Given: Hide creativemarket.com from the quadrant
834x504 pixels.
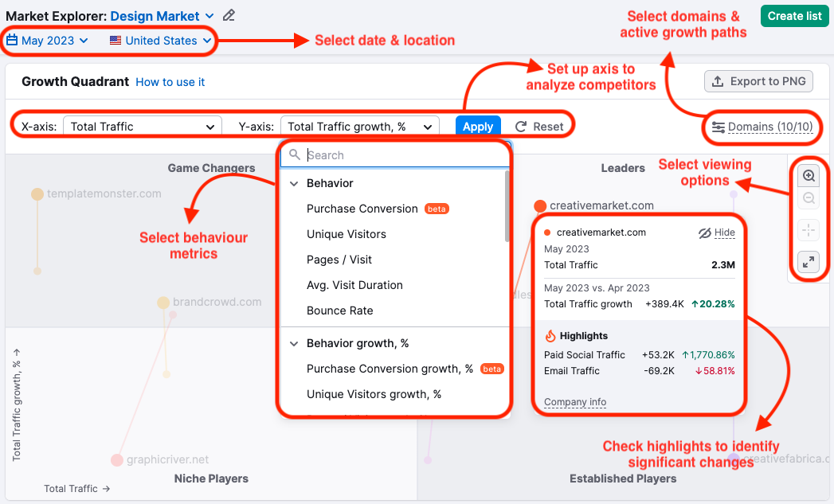Looking at the screenshot, I should tap(716, 232).
